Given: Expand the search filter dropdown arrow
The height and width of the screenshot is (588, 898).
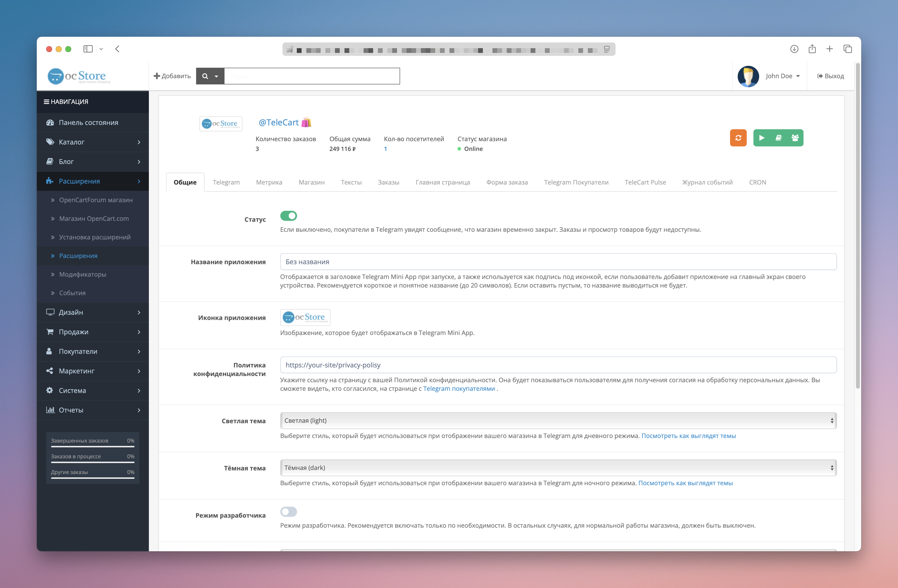Looking at the screenshot, I should pos(216,76).
